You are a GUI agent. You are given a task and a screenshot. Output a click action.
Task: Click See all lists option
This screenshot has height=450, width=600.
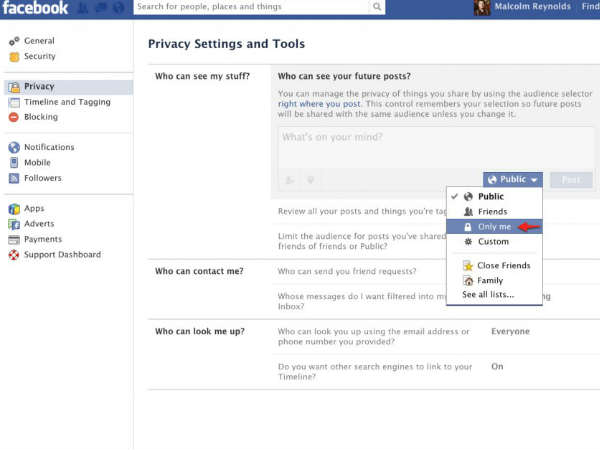point(488,295)
